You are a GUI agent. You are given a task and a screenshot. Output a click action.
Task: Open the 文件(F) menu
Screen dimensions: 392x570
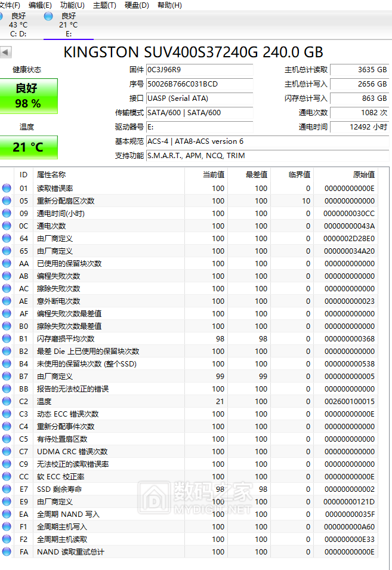coord(10,5)
